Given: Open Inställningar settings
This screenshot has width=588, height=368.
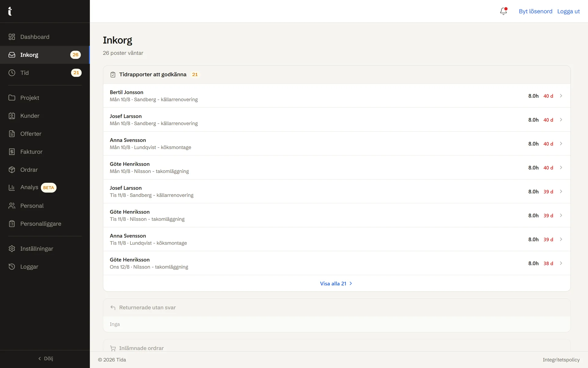Looking at the screenshot, I should pyautogui.click(x=45, y=249).
